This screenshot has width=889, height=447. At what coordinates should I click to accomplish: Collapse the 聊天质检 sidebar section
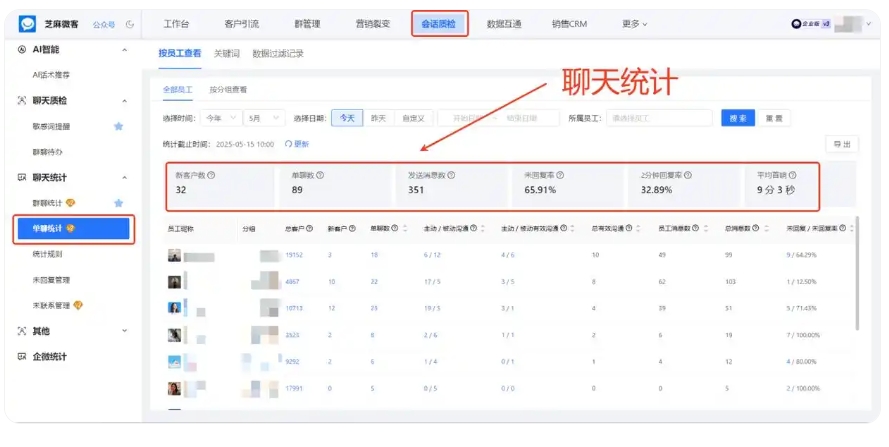(125, 101)
